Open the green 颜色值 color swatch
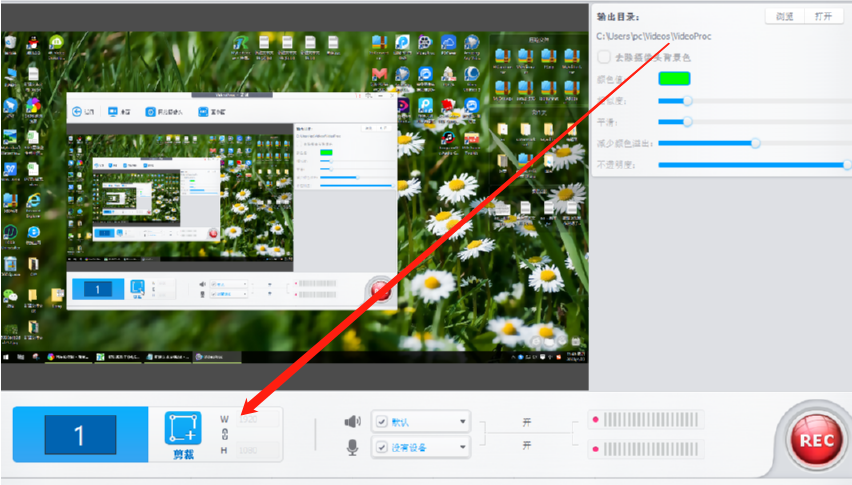852x485 pixels. [x=674, y=79]
